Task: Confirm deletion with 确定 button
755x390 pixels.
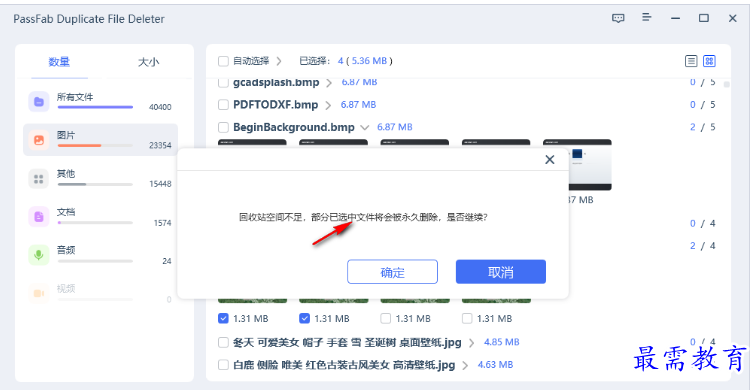Action: pyautogui.click(x=392, y=272)
